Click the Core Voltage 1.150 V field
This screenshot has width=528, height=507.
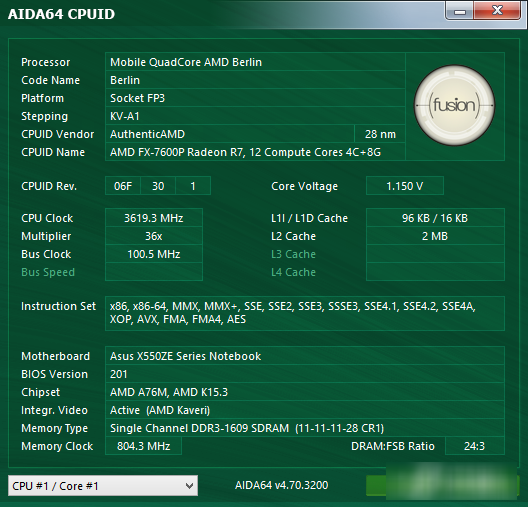coord(405,186)
